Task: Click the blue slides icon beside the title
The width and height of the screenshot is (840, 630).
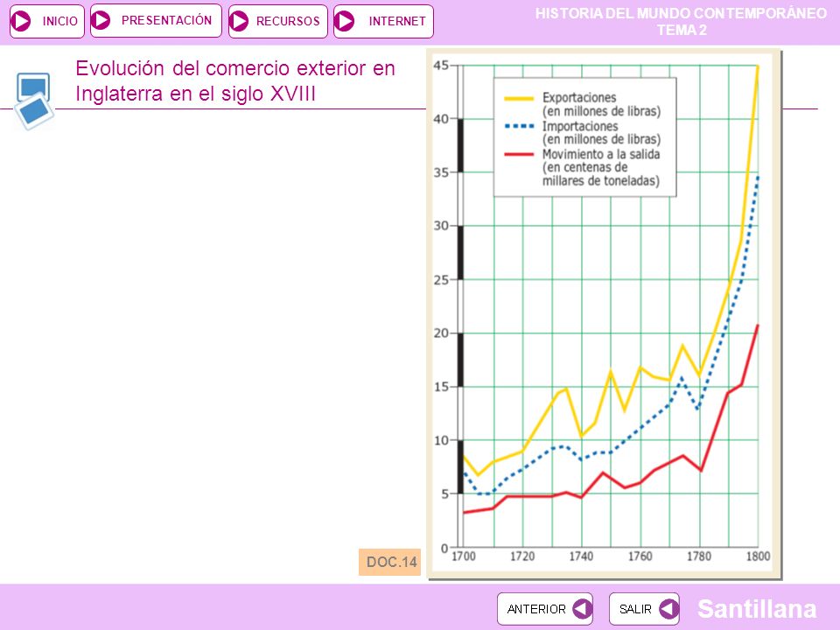Action: (34, 101)
